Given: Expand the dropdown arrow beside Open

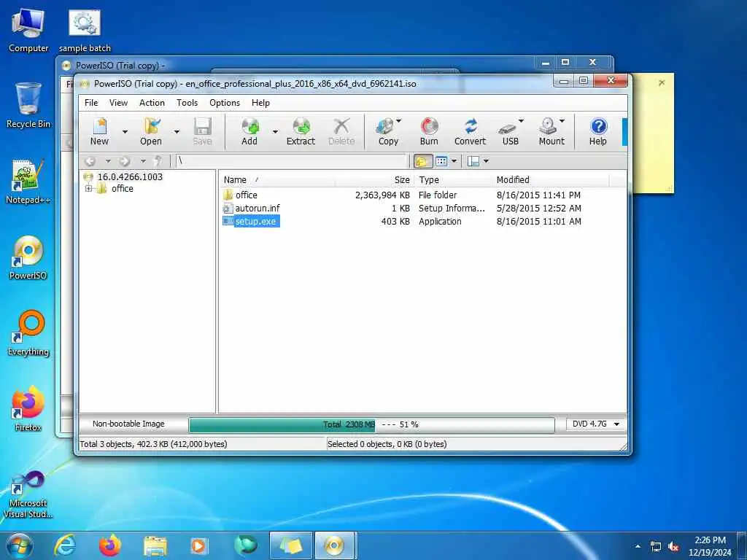Looking at the screenshot, I should [177, 132].
